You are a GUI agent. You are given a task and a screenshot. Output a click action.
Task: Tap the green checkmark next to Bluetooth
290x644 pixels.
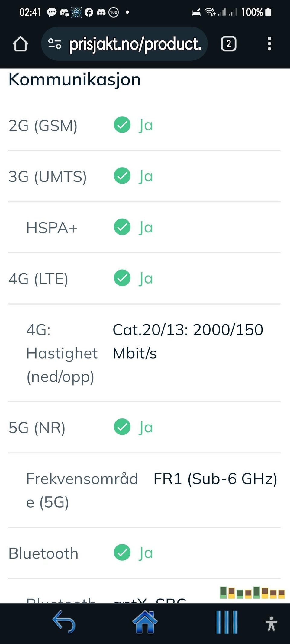click(122, 553)
